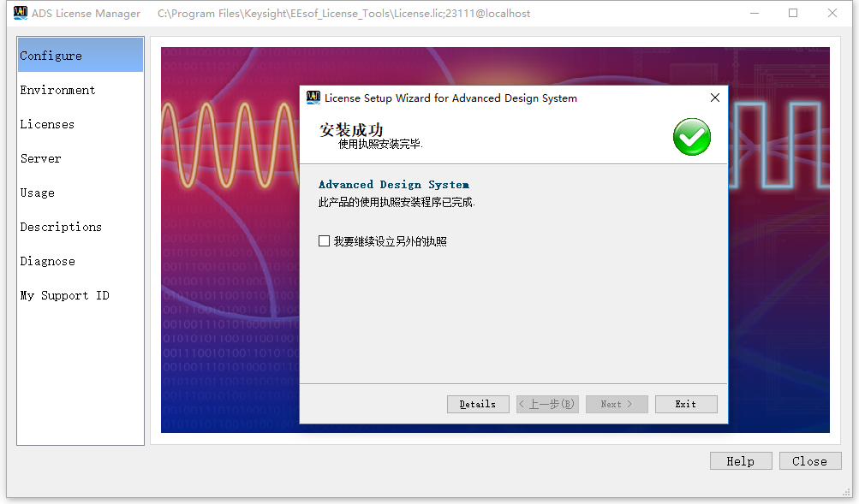This screenshot has height=504, width=859.
Task: Close the License Setup Wizard dialog
Action: (715, 98)
